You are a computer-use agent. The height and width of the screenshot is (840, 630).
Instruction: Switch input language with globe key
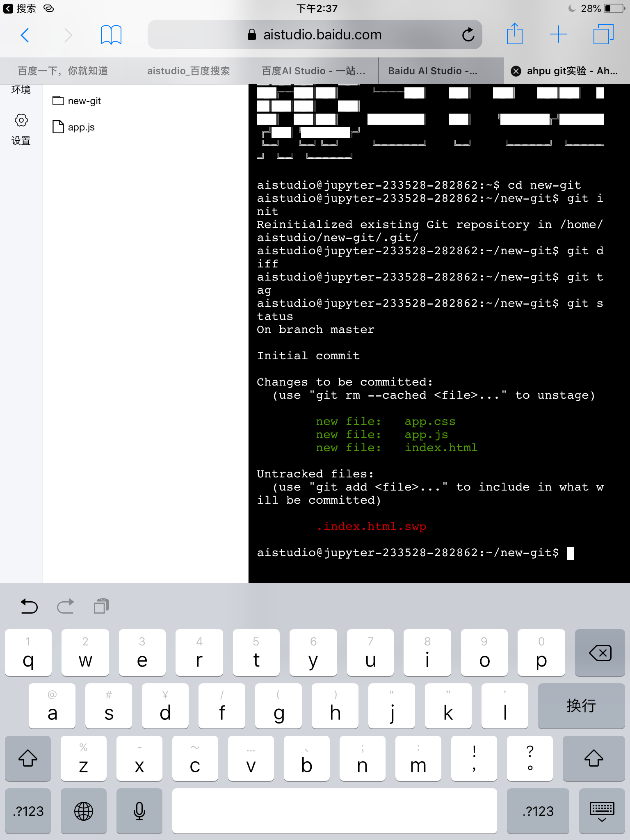coord(84,811)
